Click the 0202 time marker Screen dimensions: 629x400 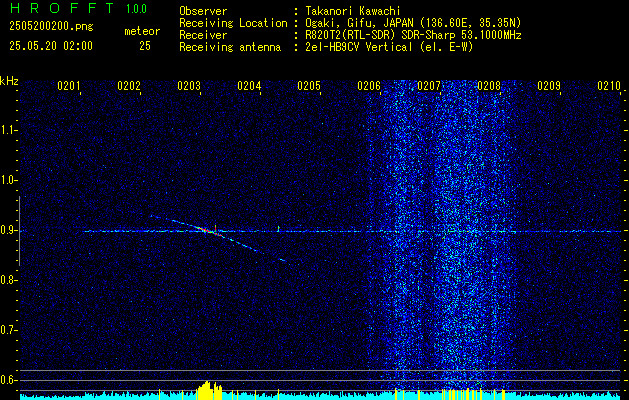[129, 86]
